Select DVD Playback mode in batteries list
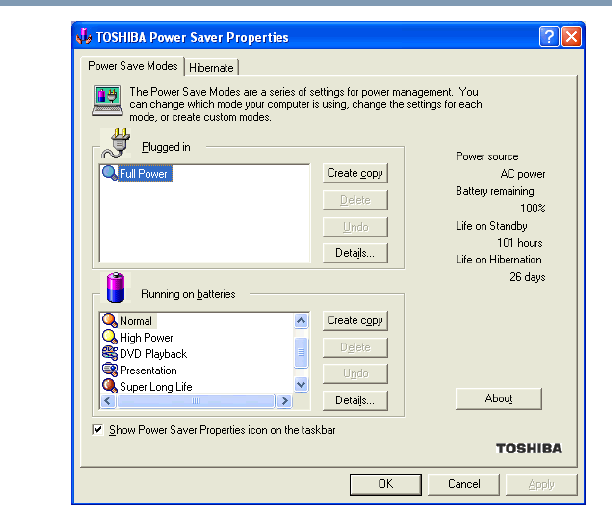 (153, 354)
